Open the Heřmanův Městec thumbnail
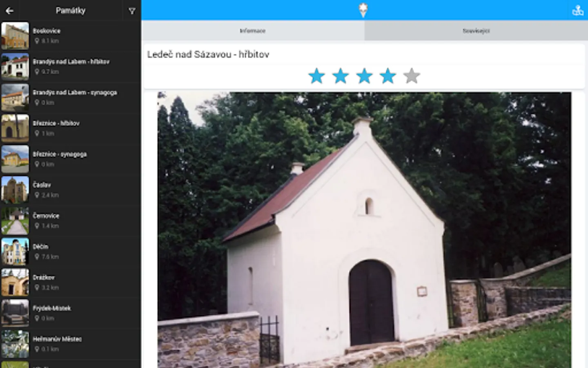The image size is (588, 368). [15, 344]
